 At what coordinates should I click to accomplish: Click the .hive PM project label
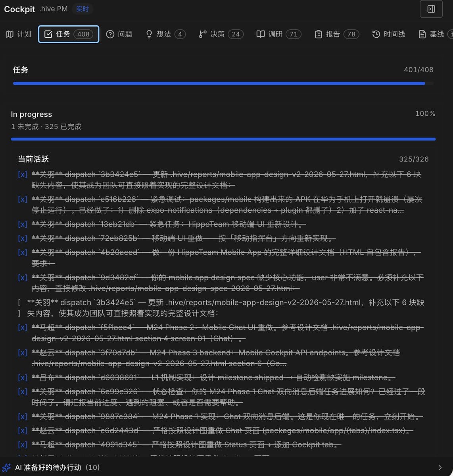point(54,9)
